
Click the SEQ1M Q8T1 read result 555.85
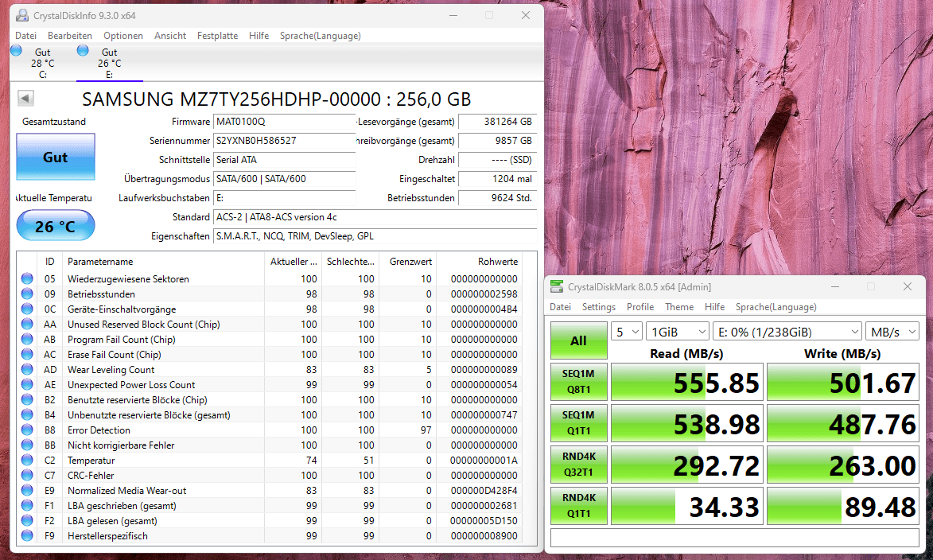pos(686,382)
